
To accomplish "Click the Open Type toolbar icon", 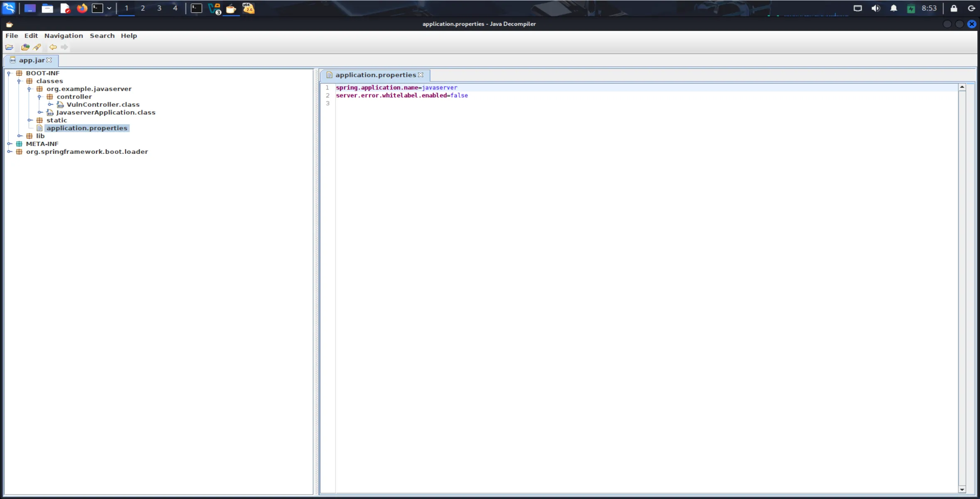I will click(x=25, y=47).
